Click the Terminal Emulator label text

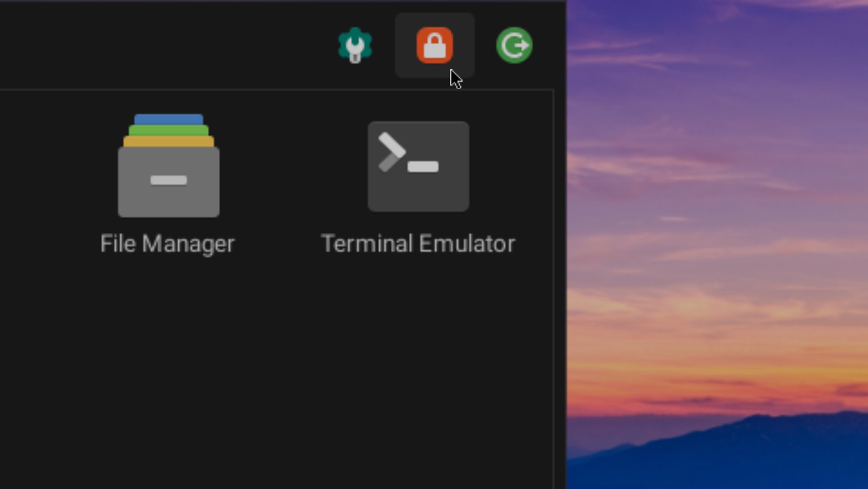click(x=417, y=244)
